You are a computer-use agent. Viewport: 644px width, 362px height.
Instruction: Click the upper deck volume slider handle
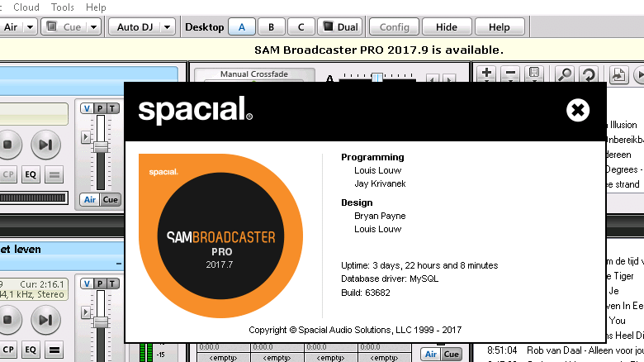[101, 147]
